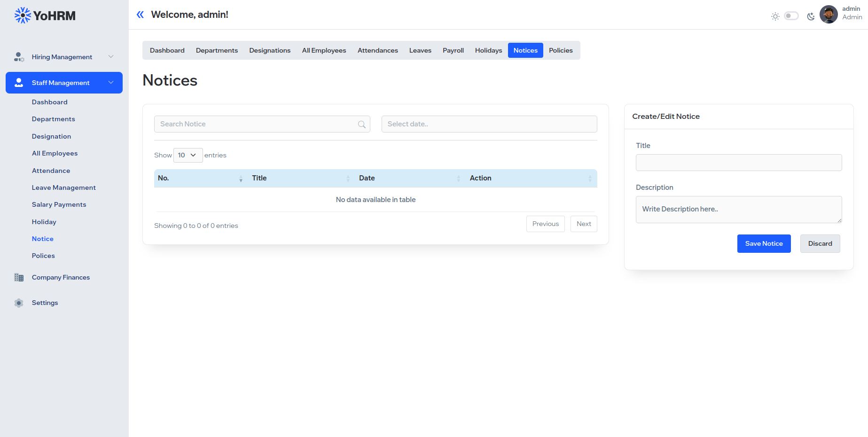The height and width of the screenshot is (437, 868).
Task: Click the Previous page button
Action: [x=546, y=224]
